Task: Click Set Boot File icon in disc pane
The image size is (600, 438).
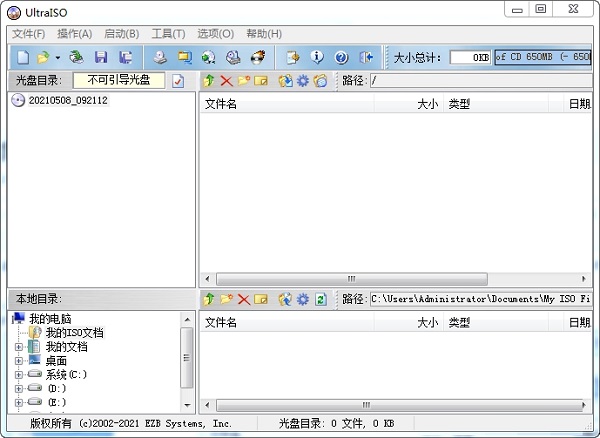Action: 320,81
